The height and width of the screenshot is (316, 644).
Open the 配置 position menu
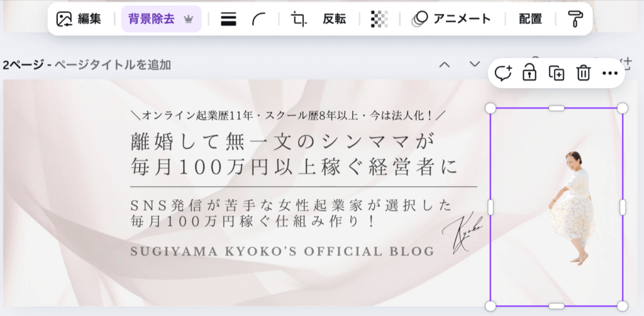point(530,19)
